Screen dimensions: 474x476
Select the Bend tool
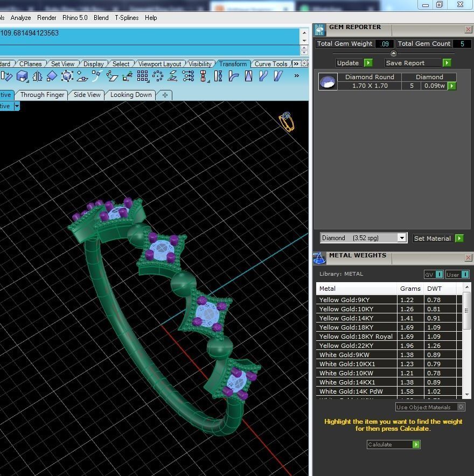coord(233,76)
